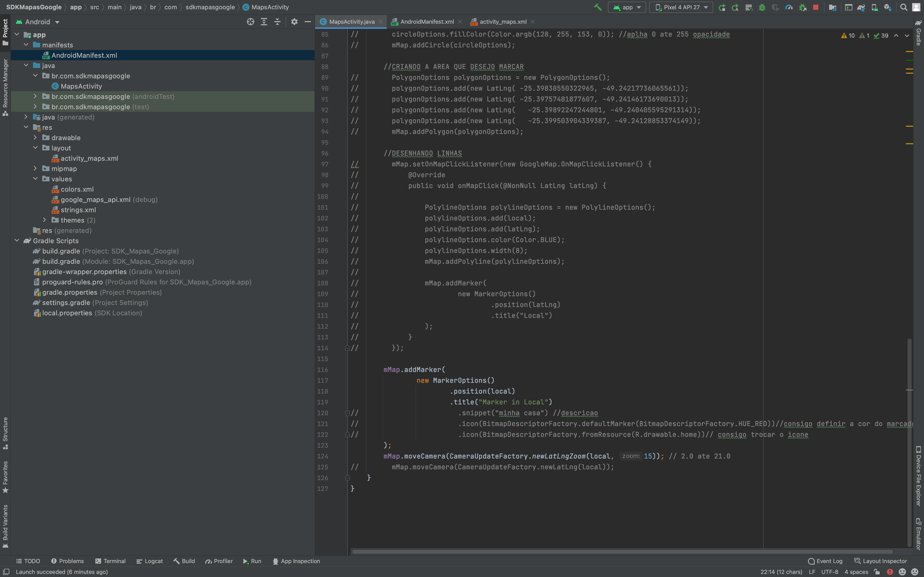Open Project panel settings gear

point(294,22)
